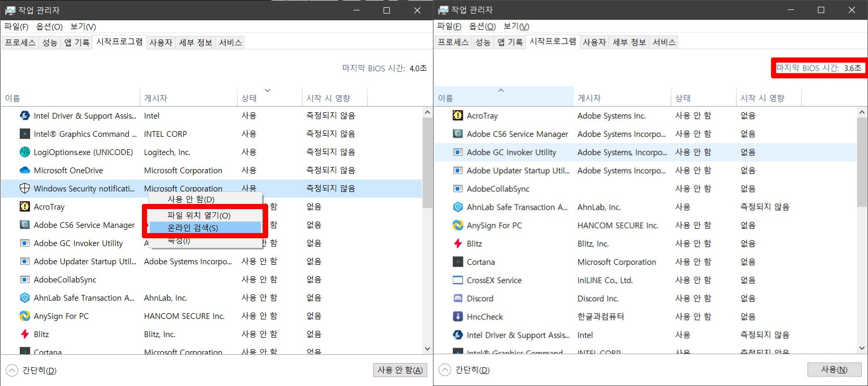The width and height of the screenshot is (868, 386).
Task: Click Logitech, Inc. publisher cell
Action: pos(167,152)
